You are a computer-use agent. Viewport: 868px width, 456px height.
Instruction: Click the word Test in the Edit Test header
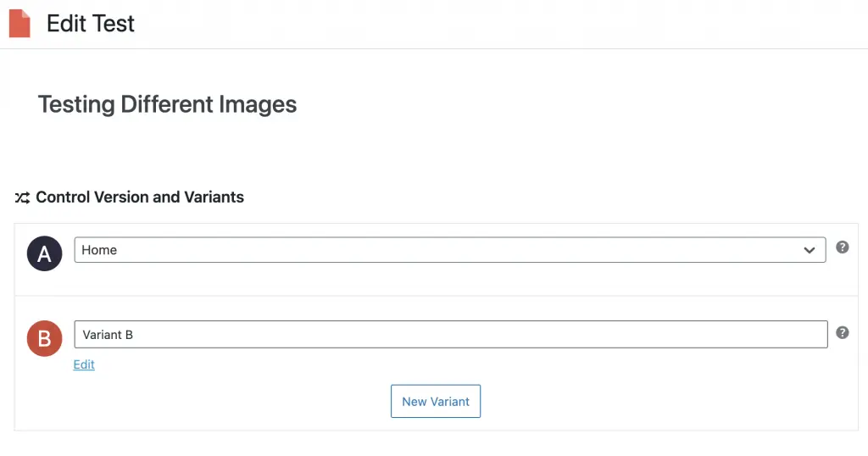pyautogui.click(x=114, y=23)
